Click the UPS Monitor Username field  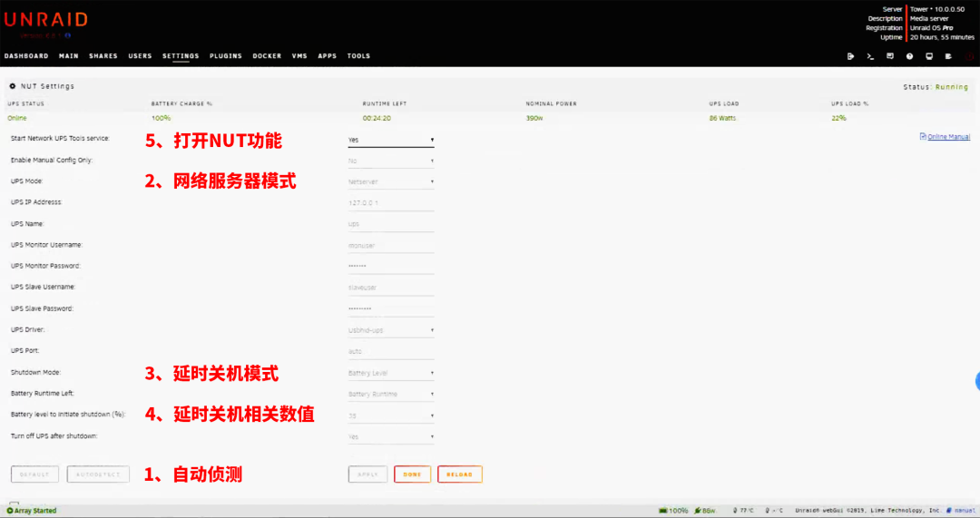click(x=391, y=246)
